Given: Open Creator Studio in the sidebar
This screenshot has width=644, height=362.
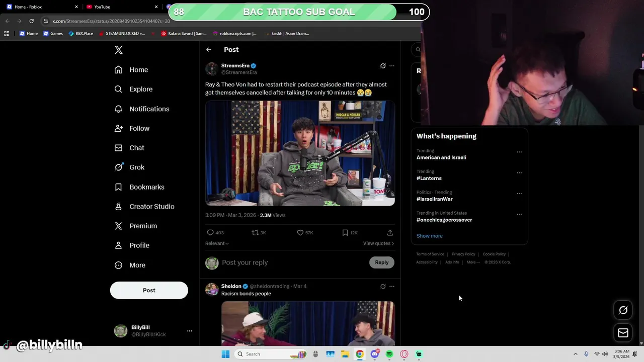Looking at the screenshot, I should 144,207.
